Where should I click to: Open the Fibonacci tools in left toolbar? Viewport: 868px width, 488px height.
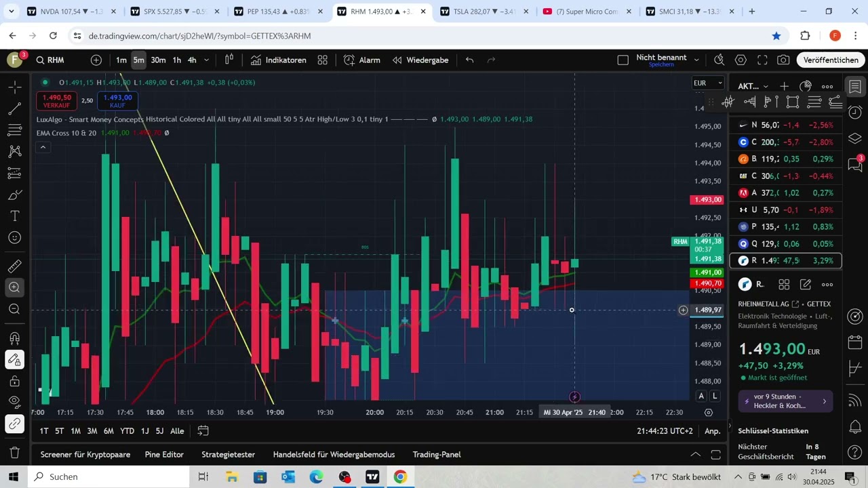(x=15, y=130)
